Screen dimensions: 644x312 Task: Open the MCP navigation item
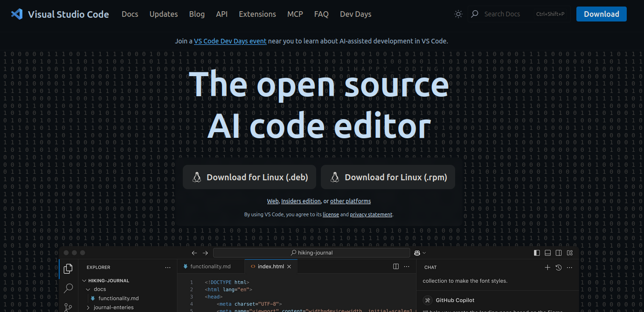(x=295, y=14)
